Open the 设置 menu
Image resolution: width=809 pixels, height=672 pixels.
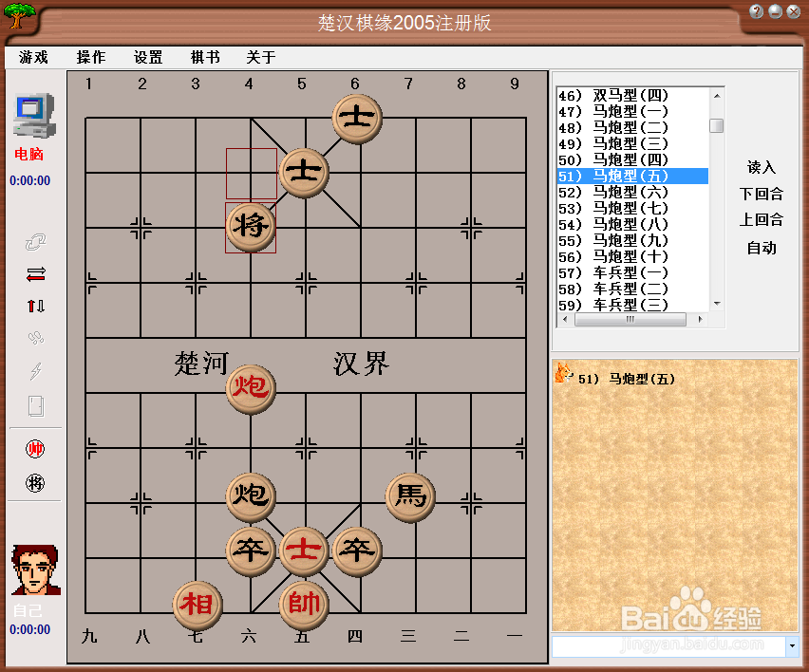point(148,57)
